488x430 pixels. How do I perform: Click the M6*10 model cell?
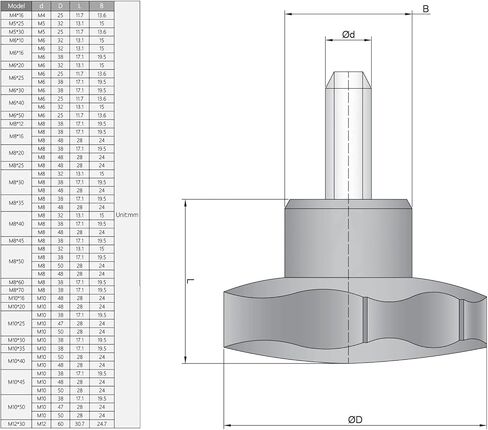tap(16, 40)
